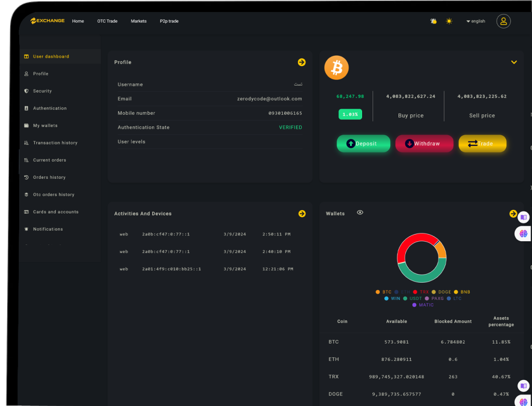Viewport: 532px width, 406px height.
Task: Click the USDT color dot in legend
Action: tap(405, 299)
